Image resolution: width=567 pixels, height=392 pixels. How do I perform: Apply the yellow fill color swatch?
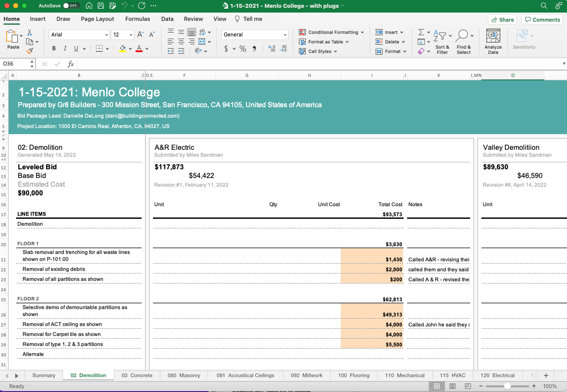click(123, 49)
